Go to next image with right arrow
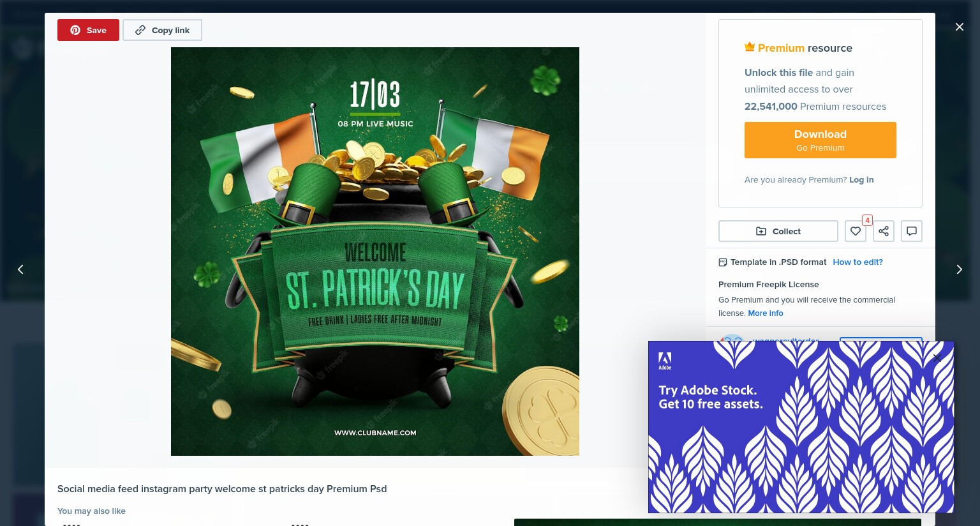 [959, 269]
